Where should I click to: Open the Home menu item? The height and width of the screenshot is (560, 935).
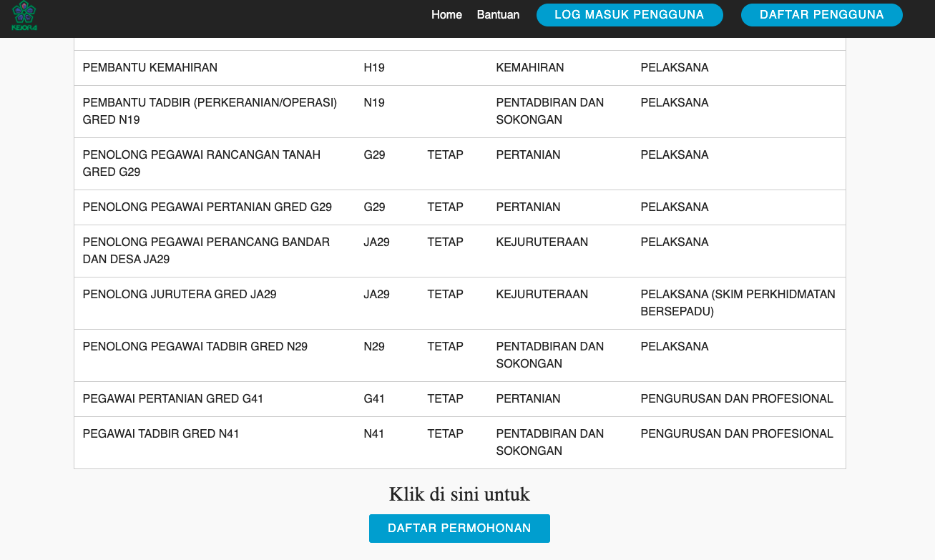tap(446, 14)
